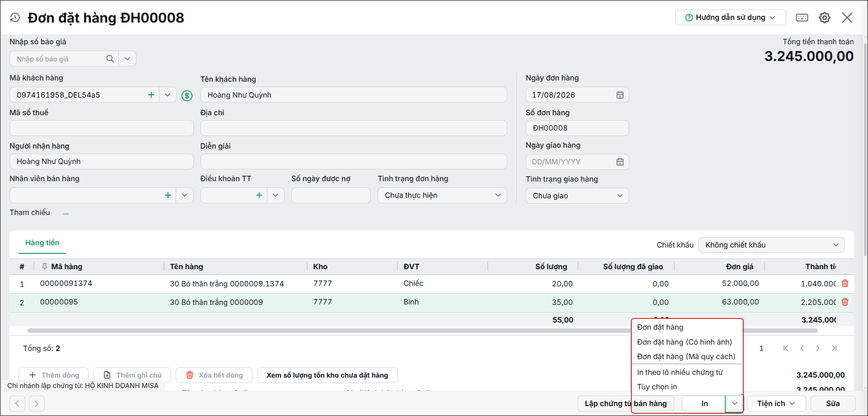Go to first page of table
The width and height of the screenshot is (868, 416).
tap(786, 348)
